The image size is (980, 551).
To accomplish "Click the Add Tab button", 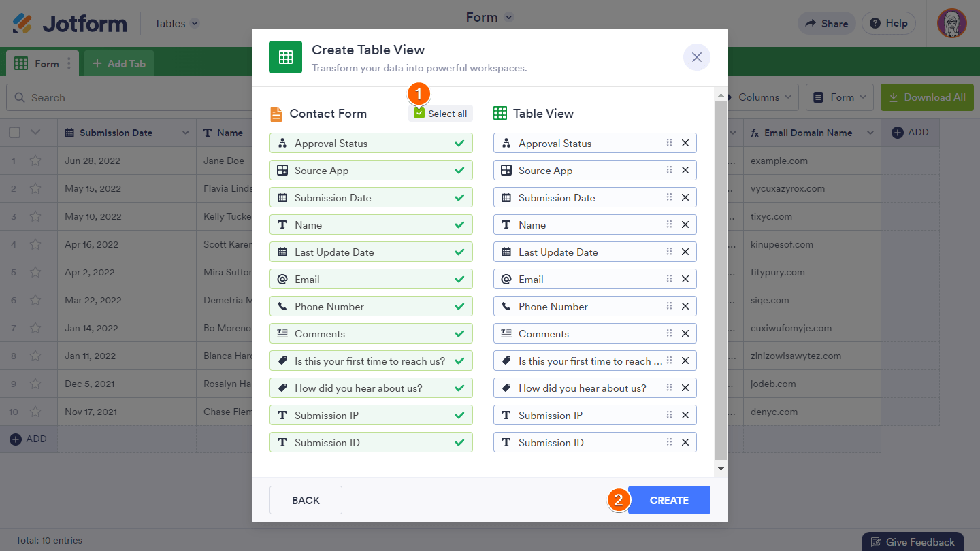I will [x=119, y=64].
